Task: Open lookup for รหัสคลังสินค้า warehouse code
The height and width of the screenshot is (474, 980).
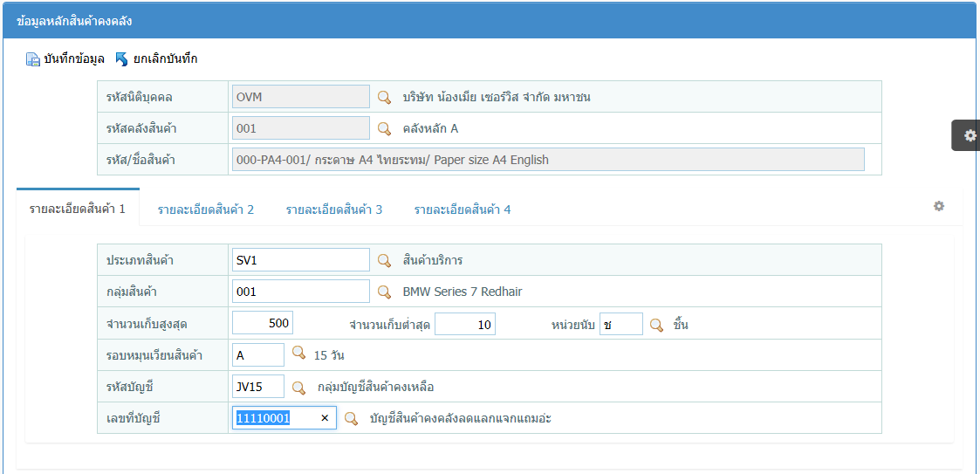Action: click(x=384, y=128)
